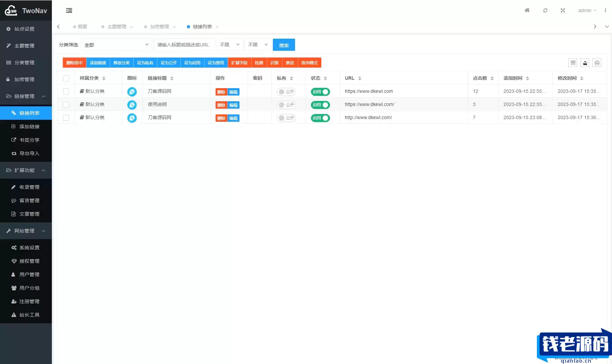Collapse the 链接管理 sidebar group
This screenshot has width=612, height=364.
pos(26,96)
